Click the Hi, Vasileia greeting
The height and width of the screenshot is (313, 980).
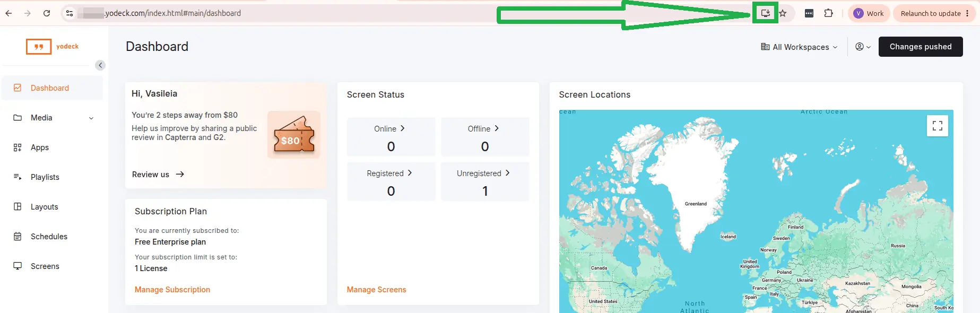154,93
